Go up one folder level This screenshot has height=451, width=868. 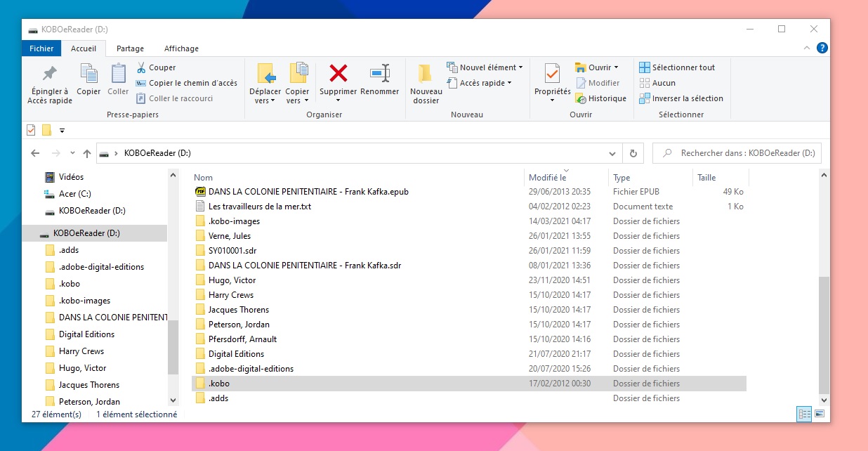coord(87,153)
